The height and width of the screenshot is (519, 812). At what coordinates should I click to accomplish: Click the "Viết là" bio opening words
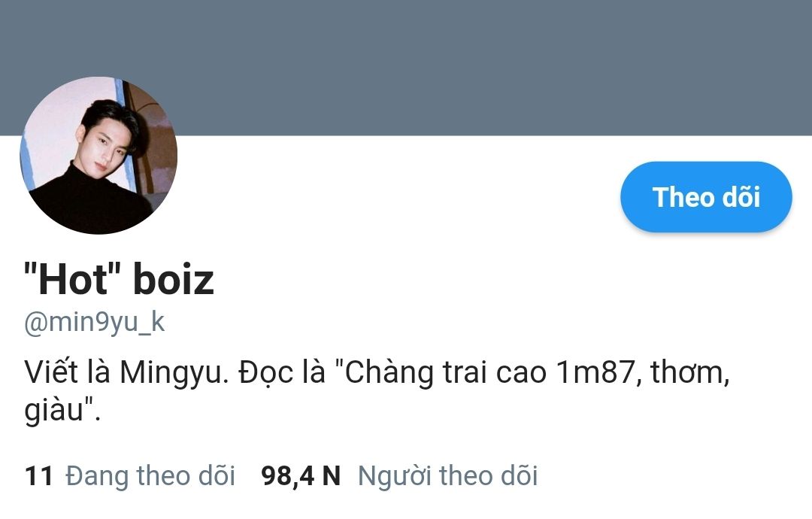68,372
